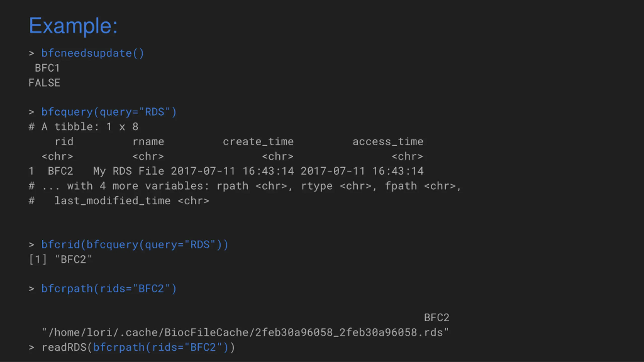Click the bfcrpath(rids="BFC2") command line

pos(109,289)
